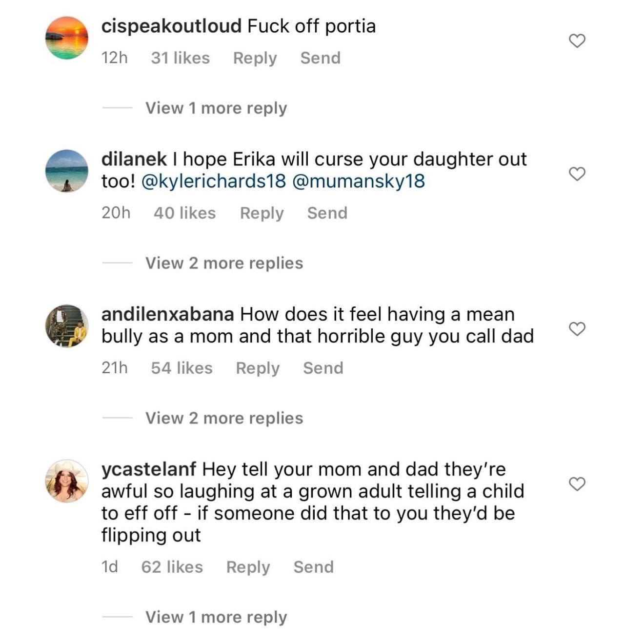Image resolution: width=644 pixels, height=644 pixels.
Task: Open ycastelanf's profile avatar
Action: pyautogui.click(x=67, y=481)
